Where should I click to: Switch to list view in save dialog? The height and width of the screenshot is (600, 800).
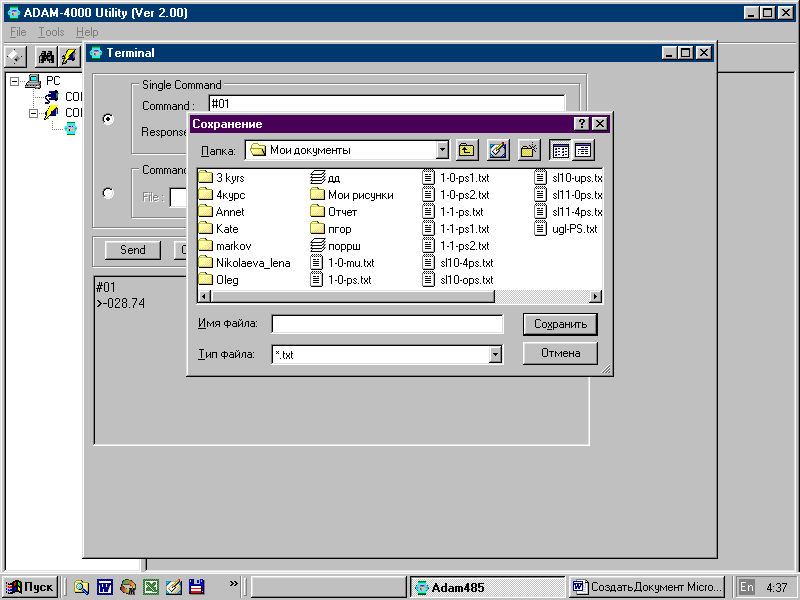561,150
